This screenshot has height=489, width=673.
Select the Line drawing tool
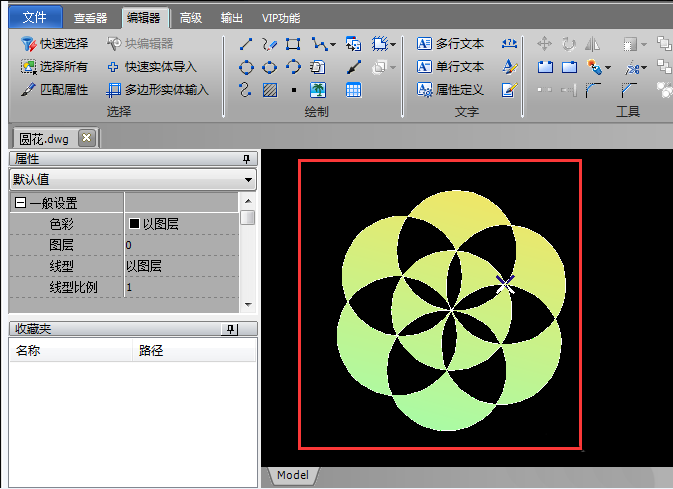[x=246, y=44]
